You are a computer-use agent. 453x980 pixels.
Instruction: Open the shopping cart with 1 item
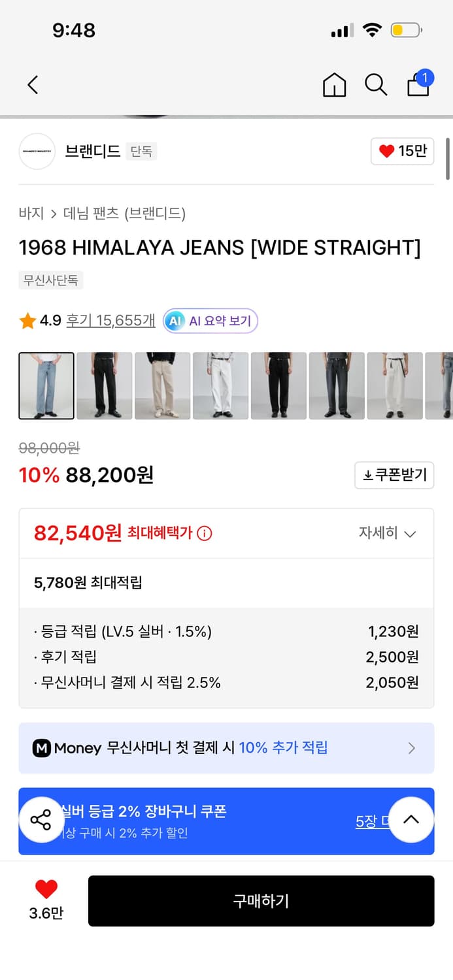coord(418,86)
